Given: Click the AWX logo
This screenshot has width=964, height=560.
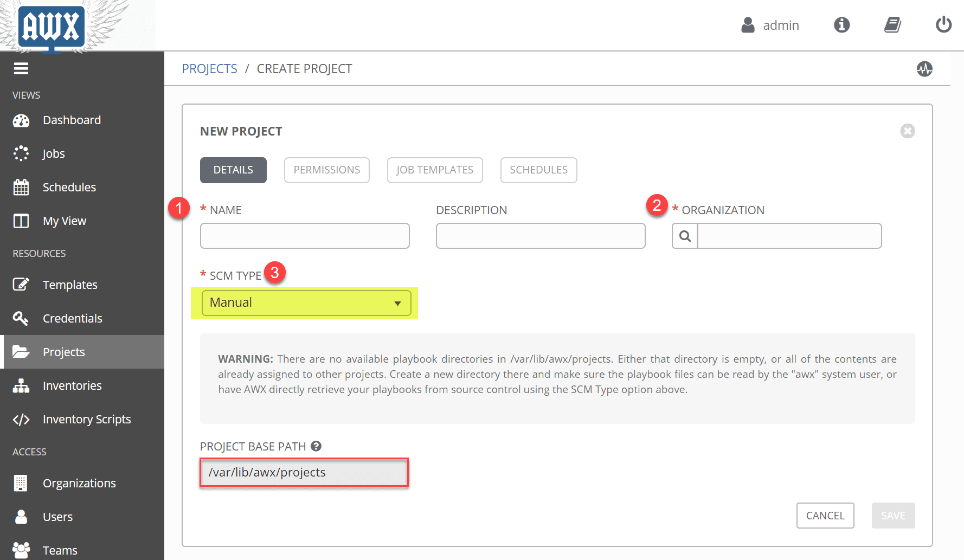Looking at the screenshot, I should [x=52, y=26].
